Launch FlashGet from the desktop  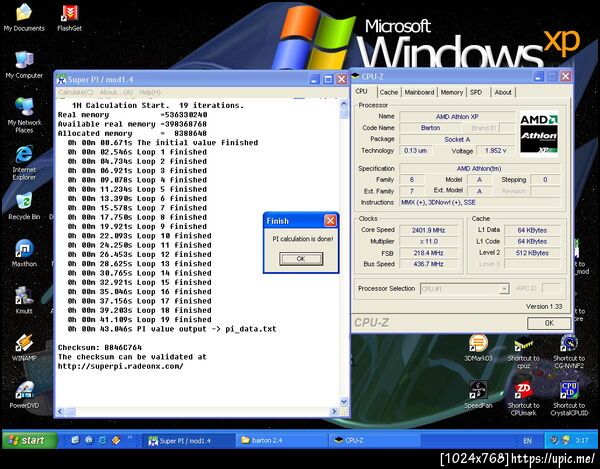click(69, 17)
